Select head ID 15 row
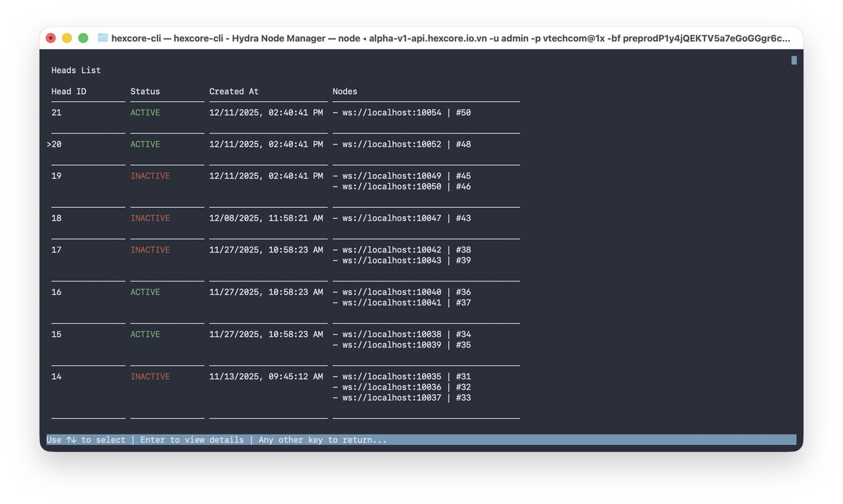Screen dimensions: 843x504 (x=285, y=340)
